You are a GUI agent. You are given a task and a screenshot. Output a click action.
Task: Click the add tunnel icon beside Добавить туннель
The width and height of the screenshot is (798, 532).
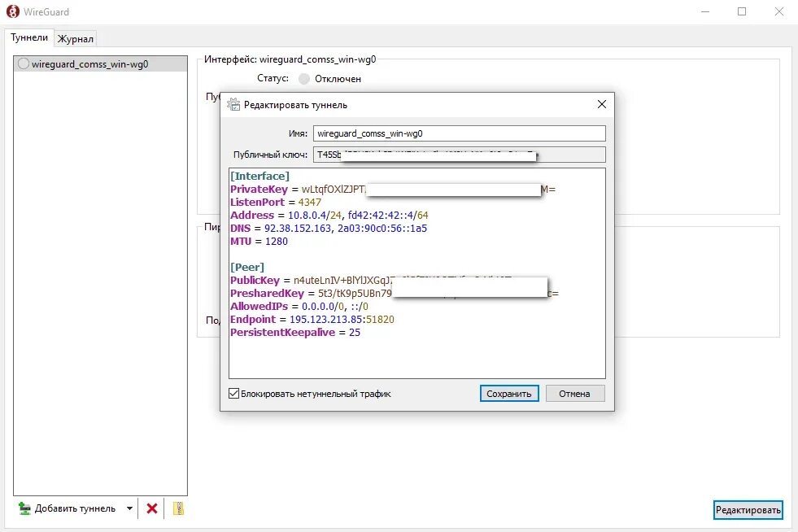tap(24, 508)
